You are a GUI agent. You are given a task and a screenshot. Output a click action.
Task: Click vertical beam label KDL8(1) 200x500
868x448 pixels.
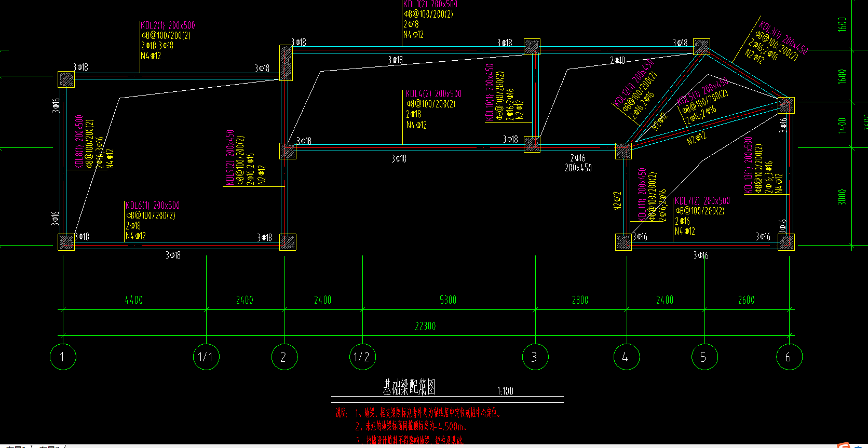tap(79, 141)
